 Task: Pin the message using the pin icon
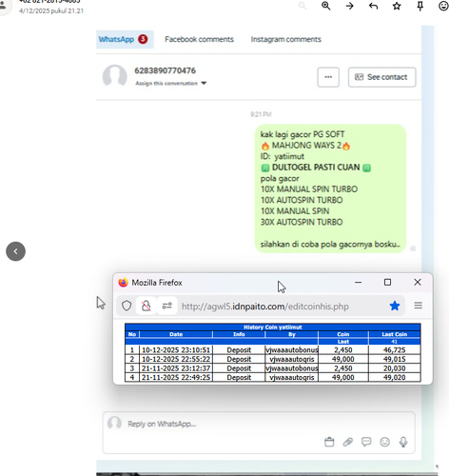(x=420, y=6)
